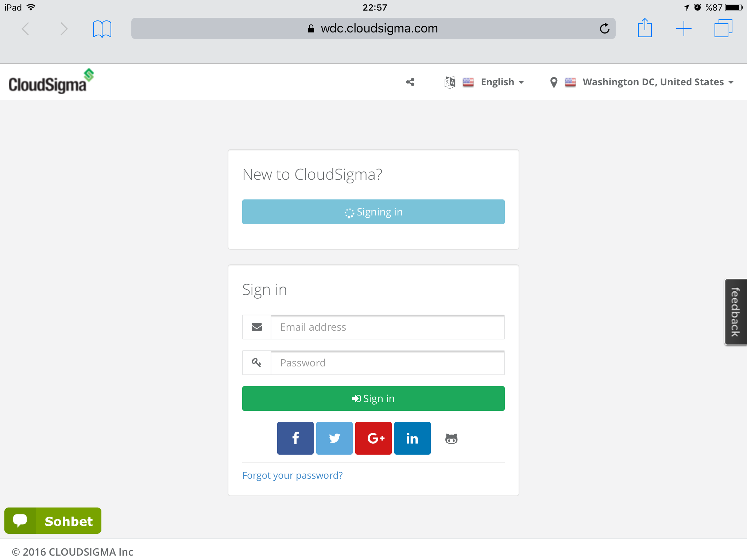
Task: Focus the Email address field
Action: coord(388,327)
